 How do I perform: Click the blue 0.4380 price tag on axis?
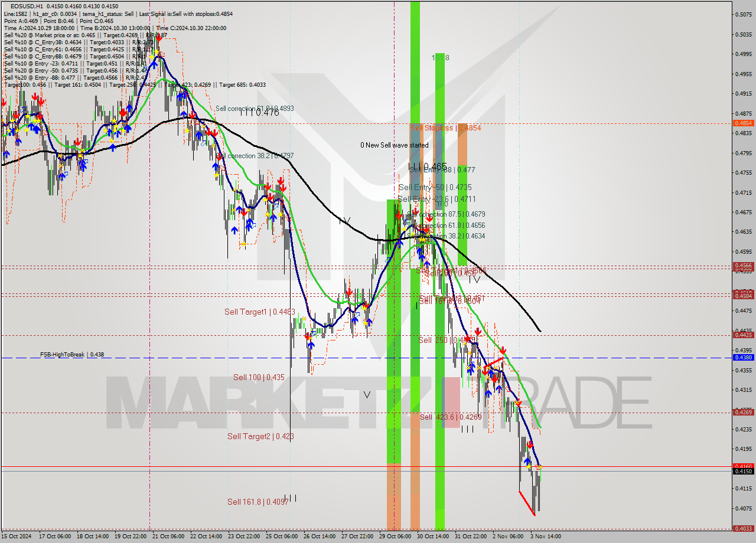[x=743, y=357]
